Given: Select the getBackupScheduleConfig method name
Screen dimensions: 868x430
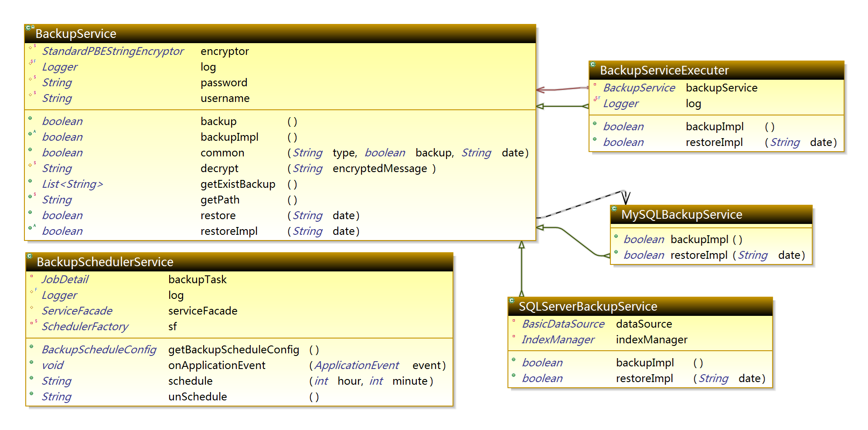Looking at the screenshot, I should point(234,350).
